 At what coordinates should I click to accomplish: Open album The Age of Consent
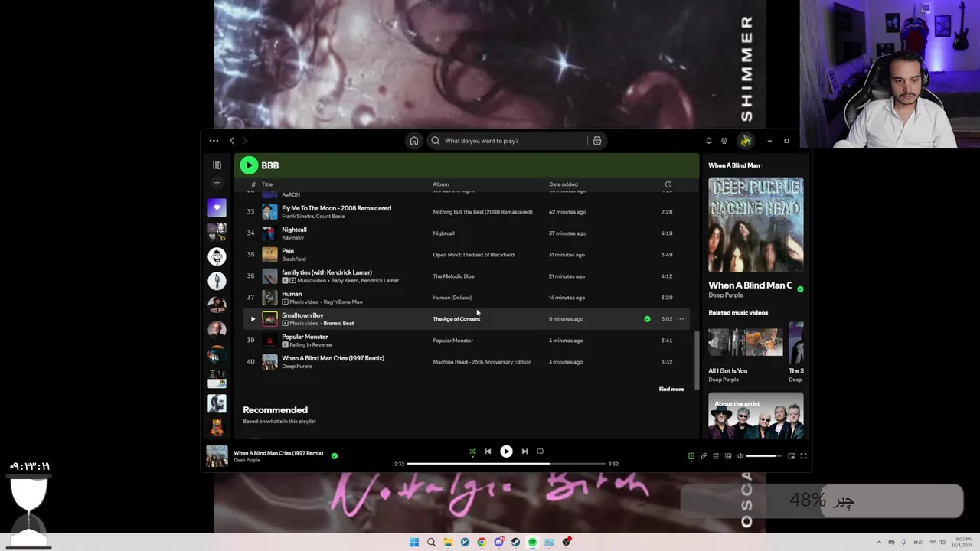[x=456, y=319]
